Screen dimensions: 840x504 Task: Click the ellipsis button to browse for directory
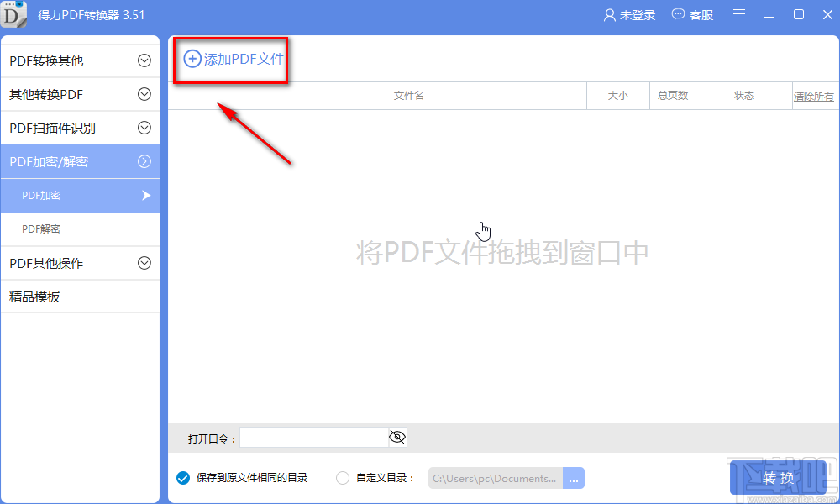[x=574, y=477]
